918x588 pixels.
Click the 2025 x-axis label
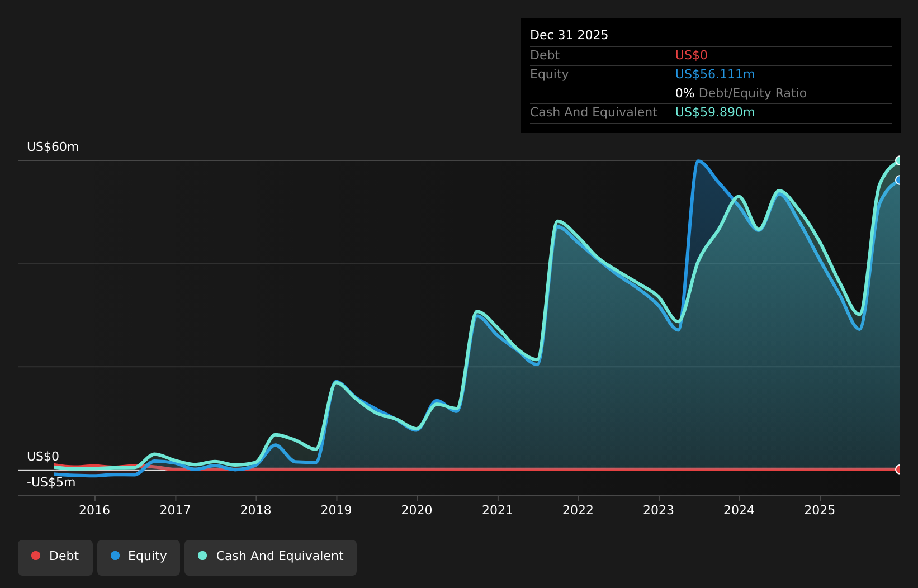[x=820, y=510]
